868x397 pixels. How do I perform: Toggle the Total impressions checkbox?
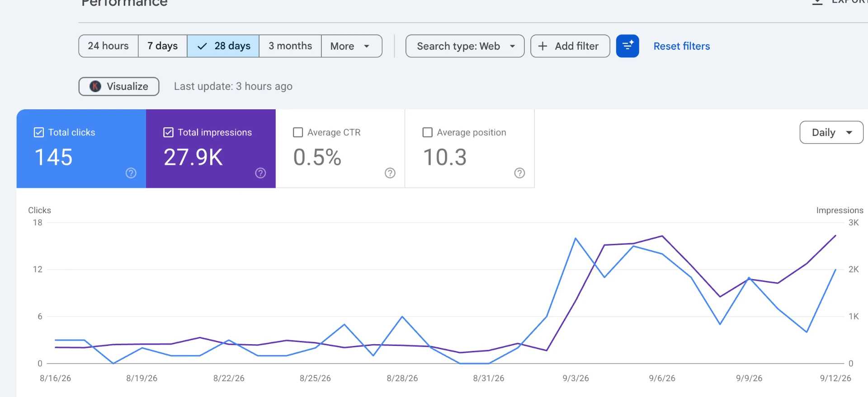168,132
